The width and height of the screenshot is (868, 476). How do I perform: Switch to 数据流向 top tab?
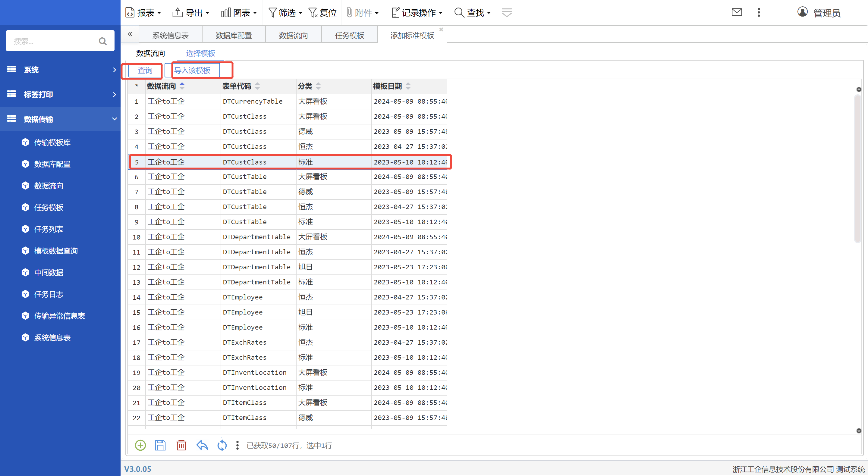point(293,35)
